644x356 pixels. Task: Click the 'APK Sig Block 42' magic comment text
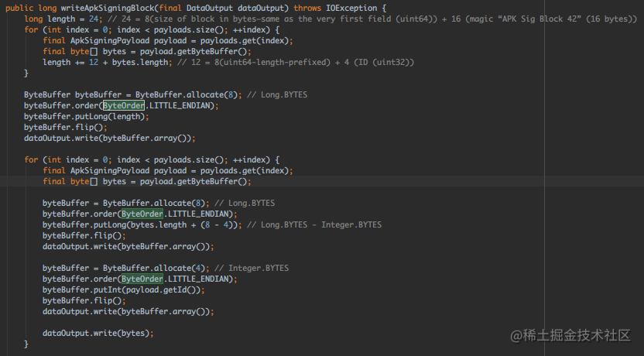point(540,19)
